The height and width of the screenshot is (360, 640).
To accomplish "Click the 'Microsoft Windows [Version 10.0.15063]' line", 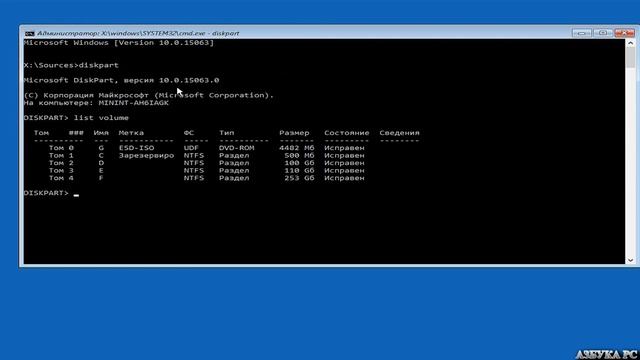I will click(x=119, y=43).
